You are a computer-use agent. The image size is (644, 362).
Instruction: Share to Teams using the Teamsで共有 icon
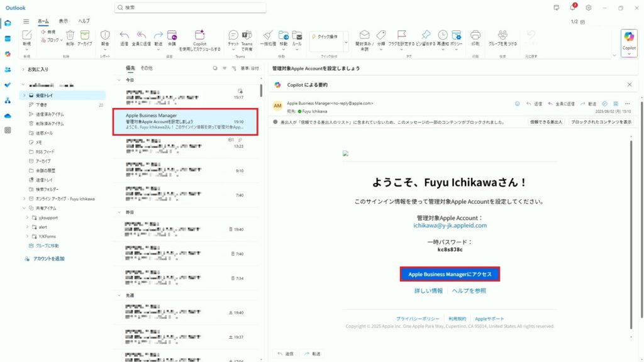tap(247, 35)
